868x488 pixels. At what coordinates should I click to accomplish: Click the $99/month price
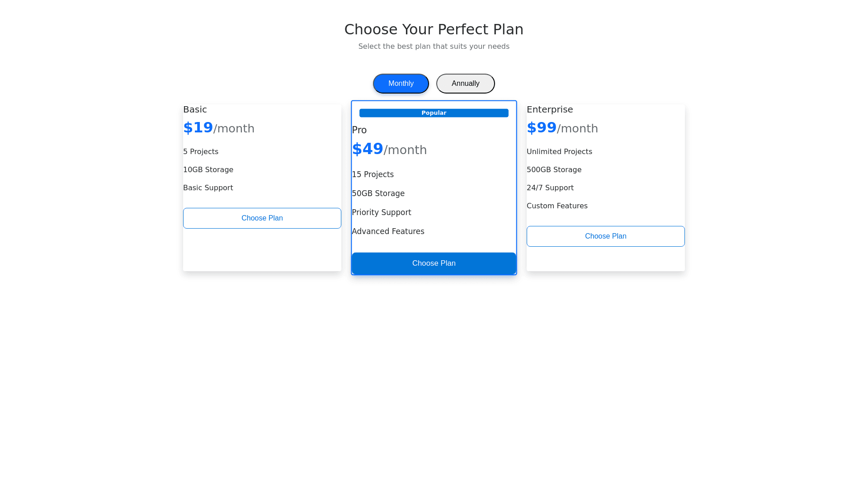coord(562,128)
